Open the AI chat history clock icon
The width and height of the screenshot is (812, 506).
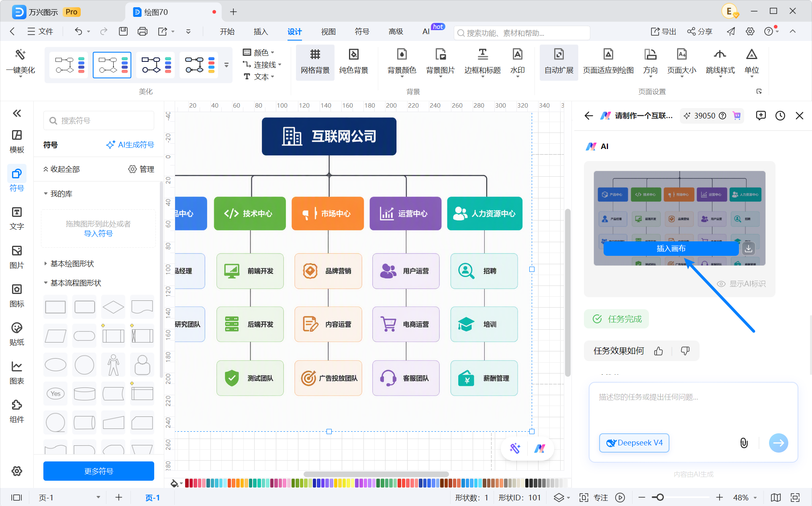pos(780,116)
